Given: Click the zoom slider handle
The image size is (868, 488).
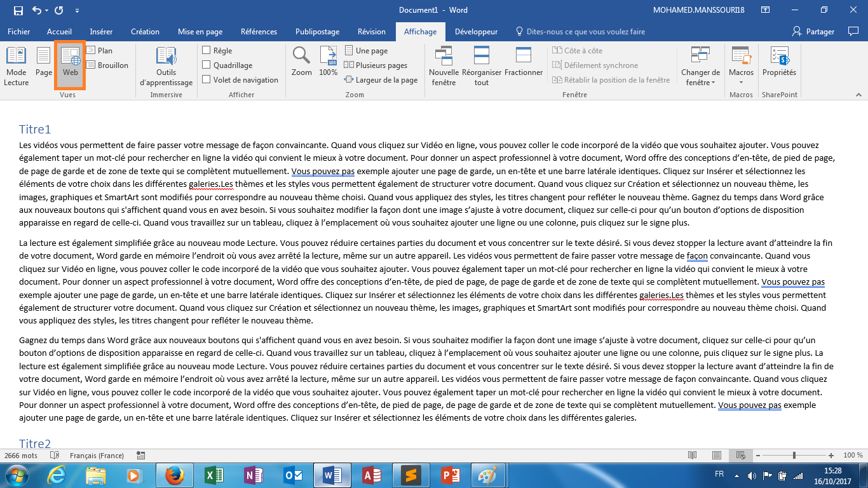Looking at the screenshot, I should click(x=794, y=456).
